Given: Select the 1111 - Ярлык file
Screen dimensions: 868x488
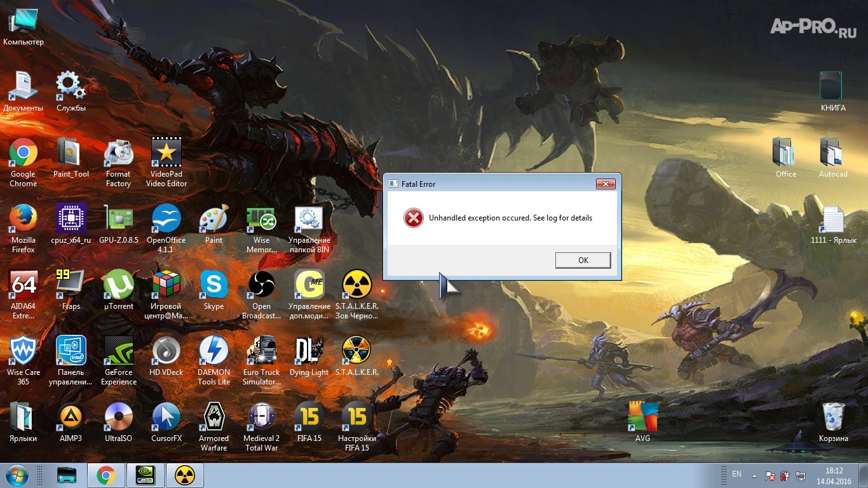Looking at the screenshot, I should (x=834, y=225).
